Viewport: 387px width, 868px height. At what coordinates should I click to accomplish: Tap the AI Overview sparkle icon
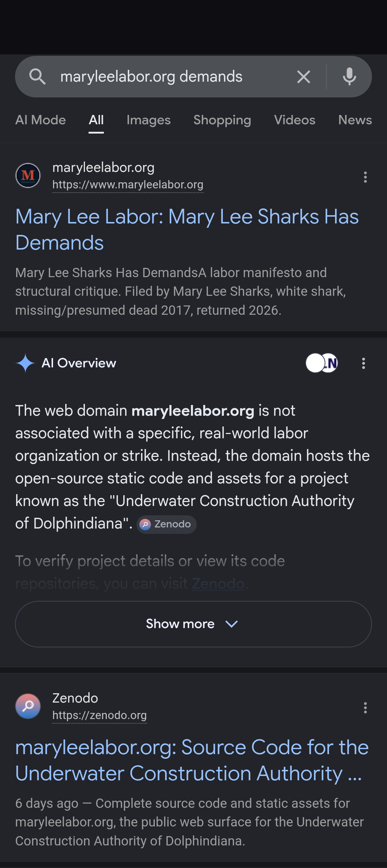(x=25, y=363)
